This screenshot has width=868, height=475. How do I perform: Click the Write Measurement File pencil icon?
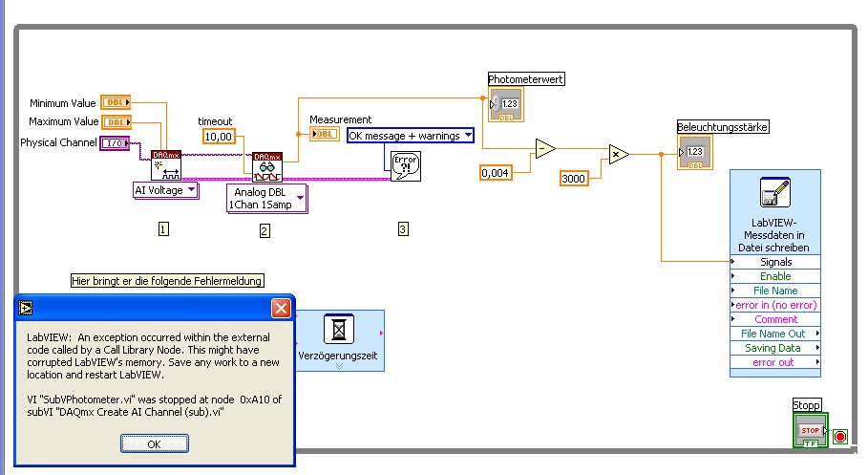[775, 192]
